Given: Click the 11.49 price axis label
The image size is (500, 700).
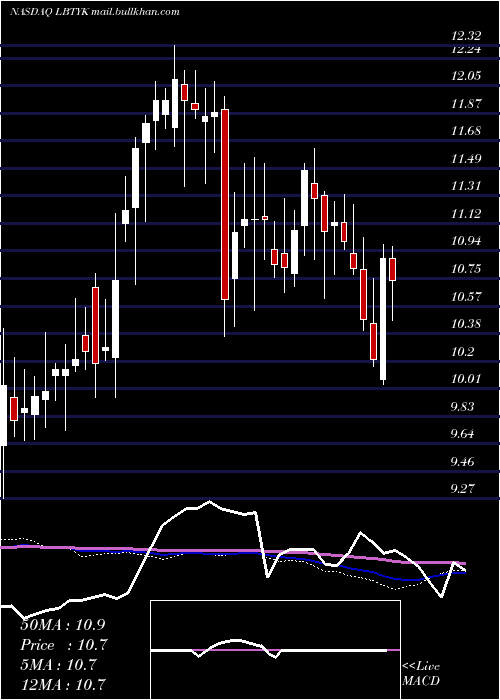Looking at the screenshot, I should click(466, 159).
